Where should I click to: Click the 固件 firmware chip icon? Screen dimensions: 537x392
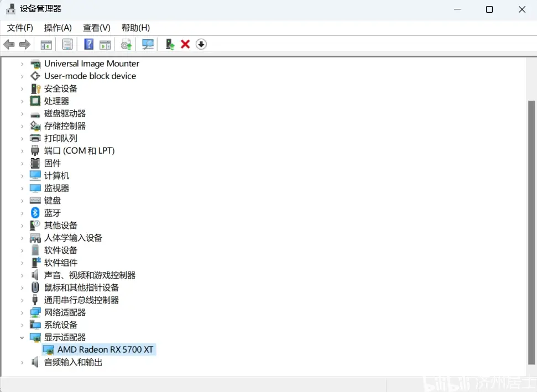[35, 163]
